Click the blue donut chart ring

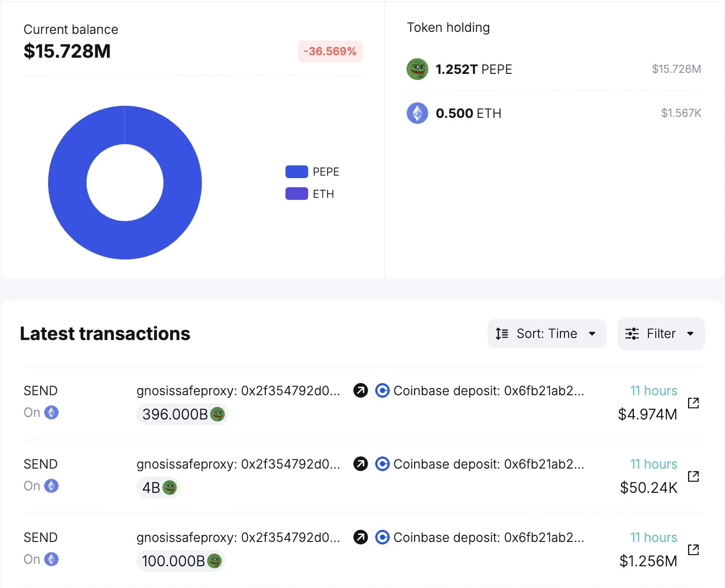click(67, 183)
